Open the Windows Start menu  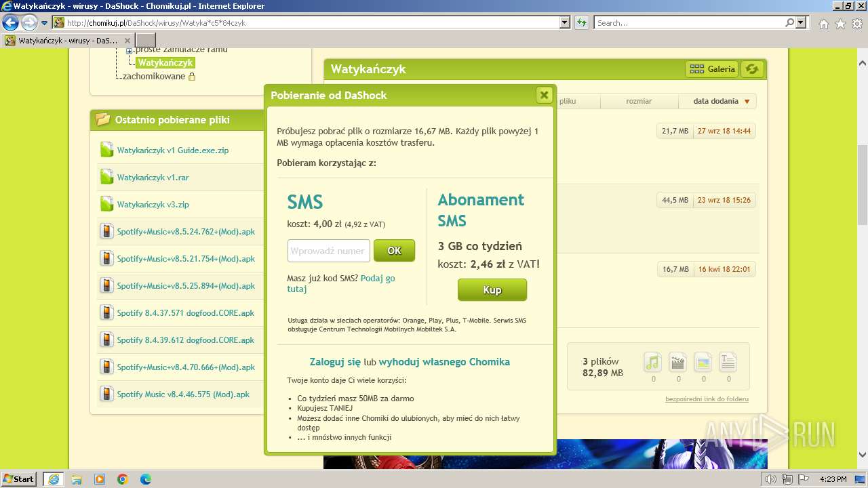[18, 479]
